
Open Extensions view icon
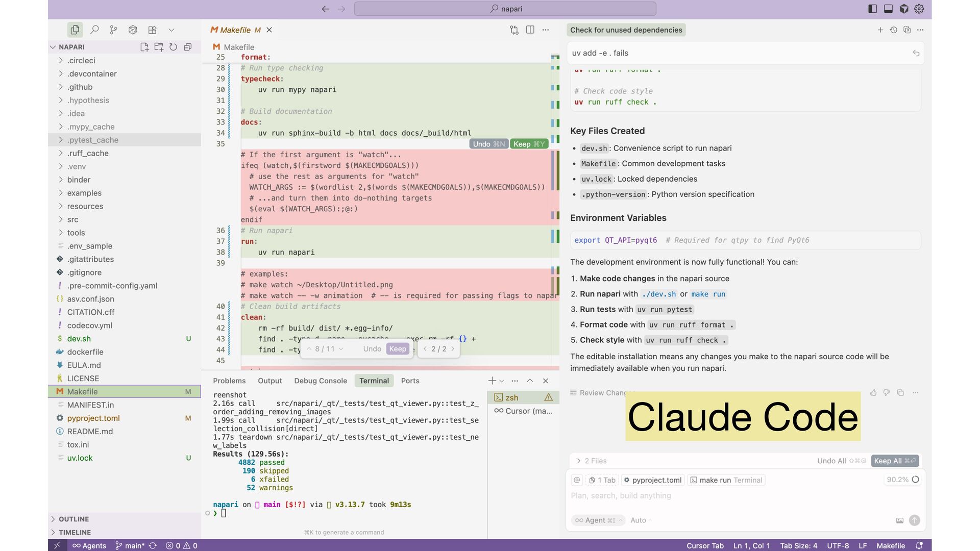(x=152, y=30)
